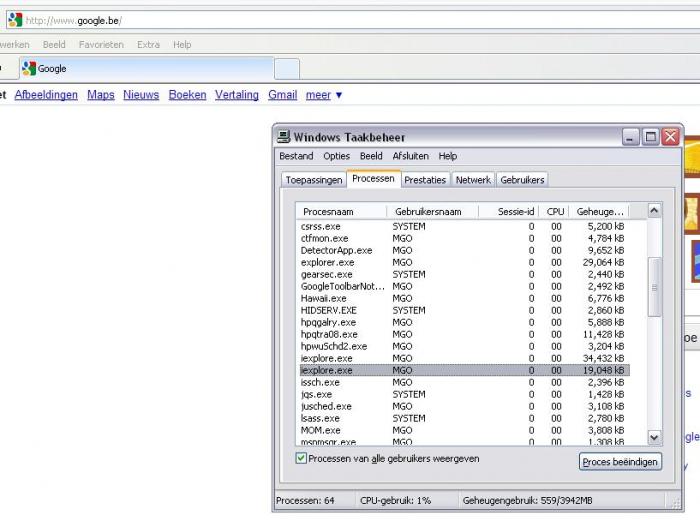Switch to the Processen tab

373,179
